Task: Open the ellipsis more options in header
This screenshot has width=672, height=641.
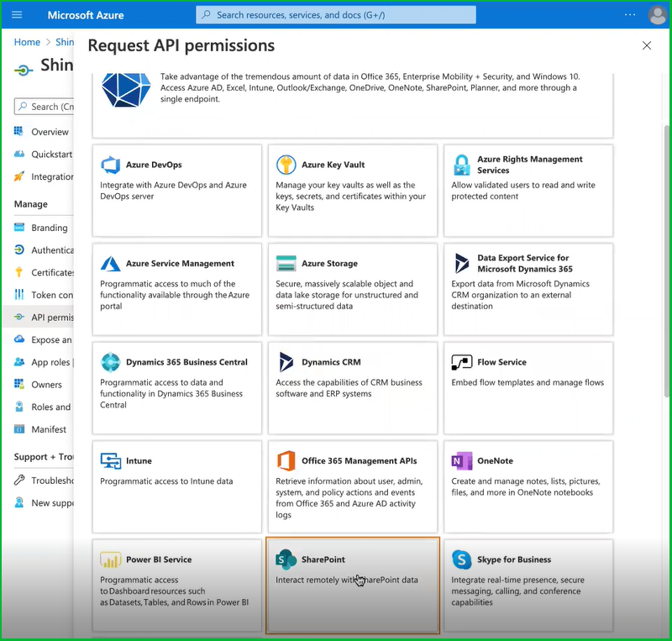Action: pos(630,15)
